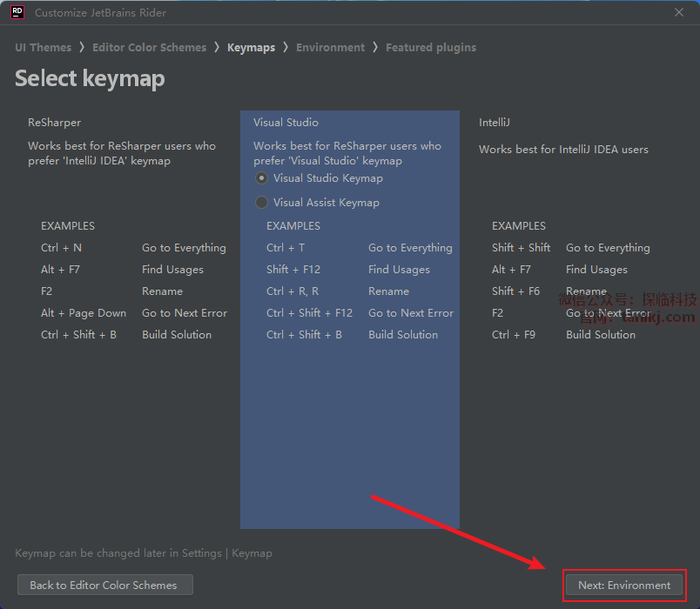Click the Select keymap heading

click(90, 78)
